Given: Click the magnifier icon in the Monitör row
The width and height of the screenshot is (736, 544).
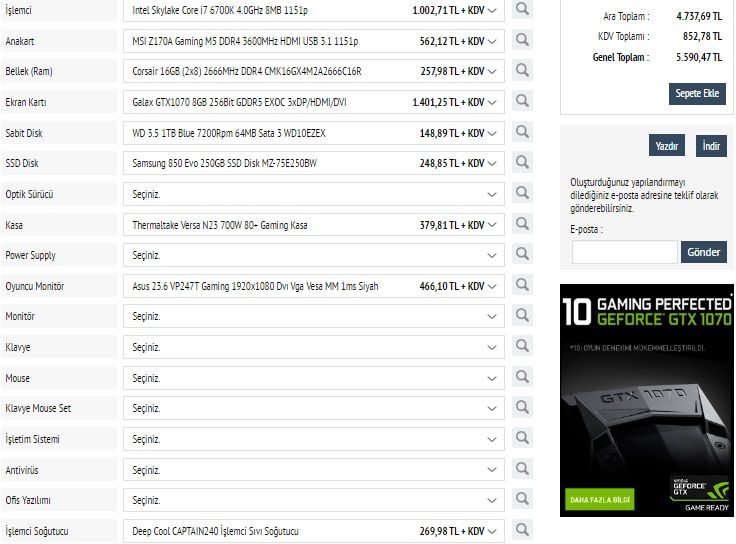Looking at the screenshot, I should click(522, 315).
